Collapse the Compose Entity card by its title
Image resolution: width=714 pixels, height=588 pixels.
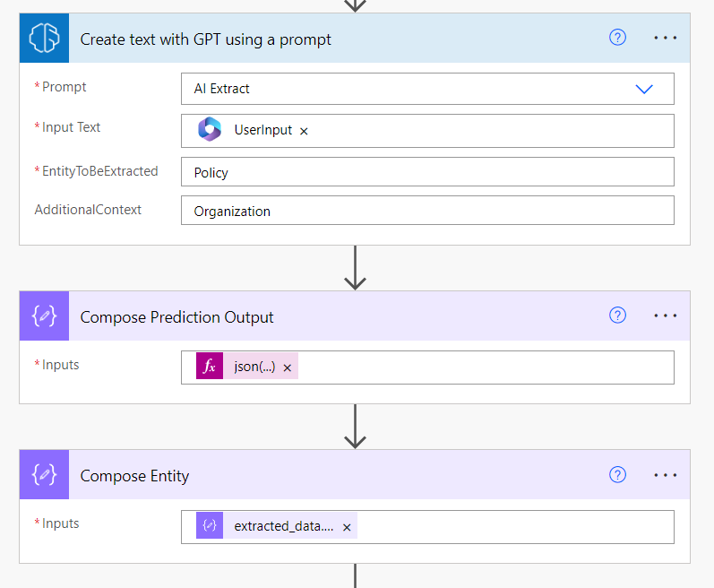[x=134, y=476]
